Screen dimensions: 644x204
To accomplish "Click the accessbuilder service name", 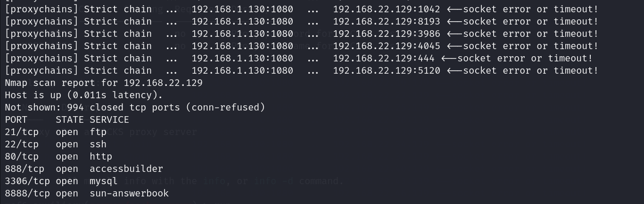I will pyautogui.click(x=126, y=169).
